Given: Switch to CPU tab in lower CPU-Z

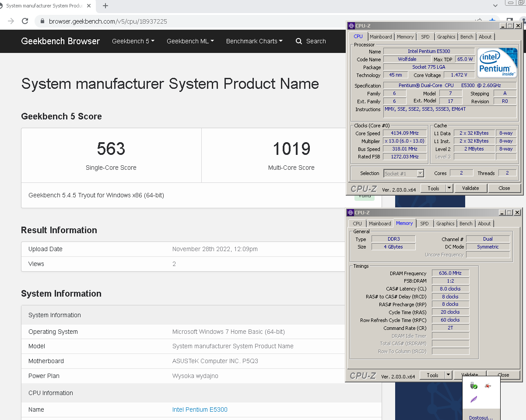Looking at the screenshot, I should point(358,224).
